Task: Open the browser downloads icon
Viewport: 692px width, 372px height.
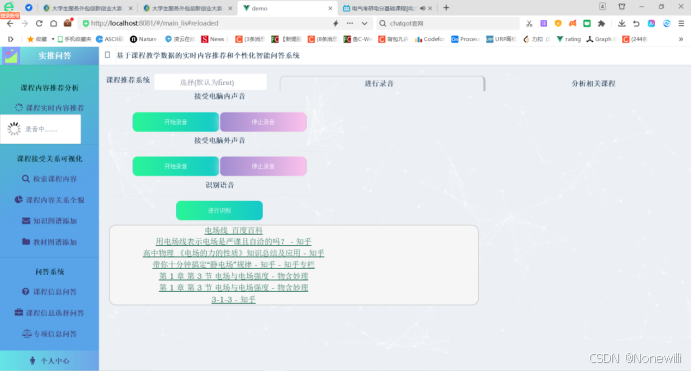Action: coord(621,23)
